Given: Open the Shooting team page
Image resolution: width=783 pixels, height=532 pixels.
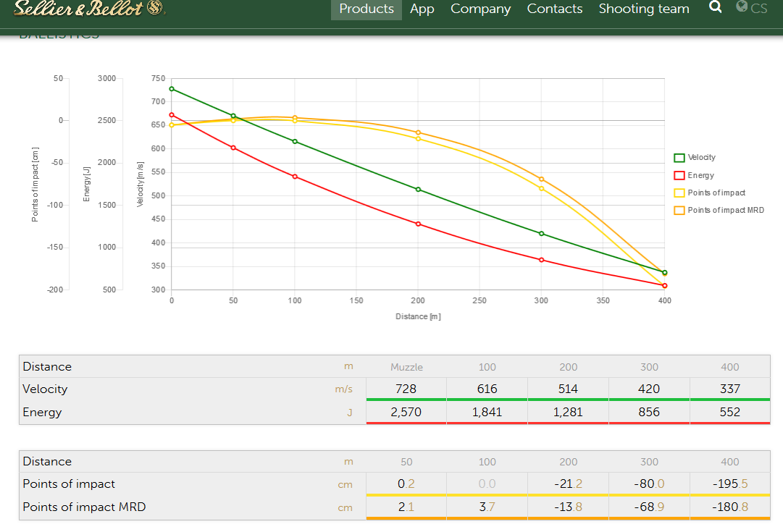Looking at the screenshot, I should coord(644,9).
